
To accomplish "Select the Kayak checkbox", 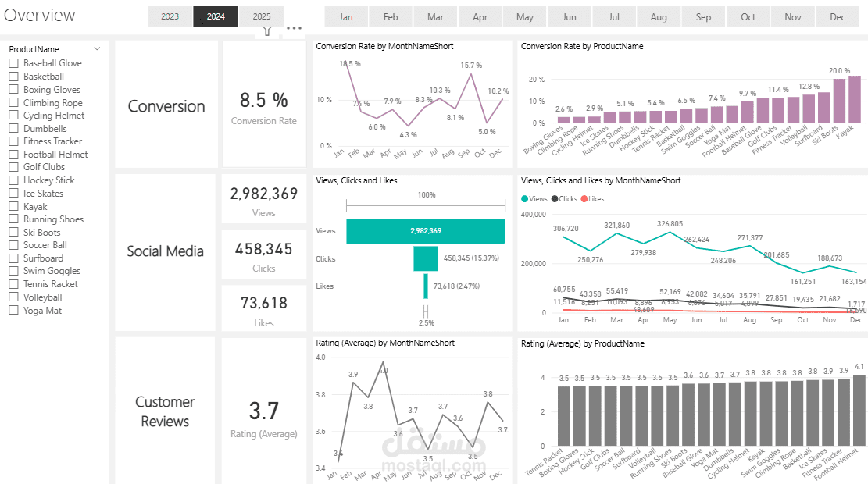I will tap(14, 206).
